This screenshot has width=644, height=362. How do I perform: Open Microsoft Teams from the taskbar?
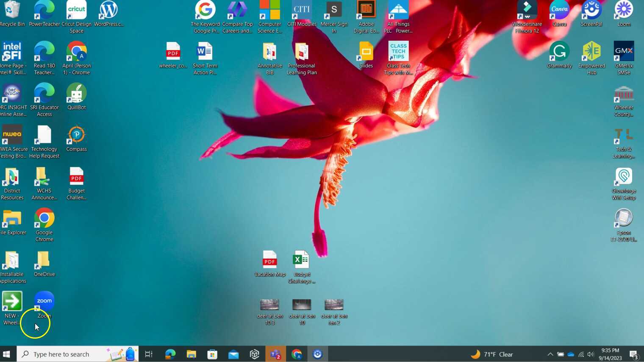275,354
